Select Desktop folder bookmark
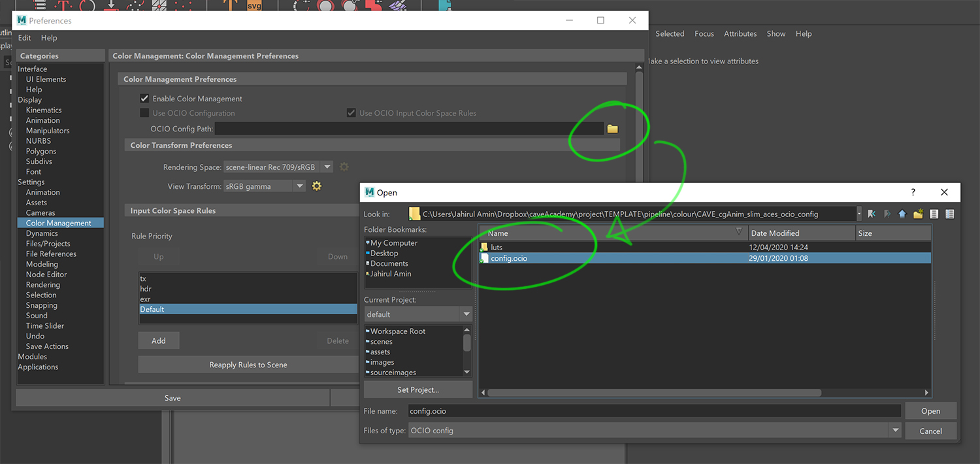Screen dimensions: 980x464 384,253
